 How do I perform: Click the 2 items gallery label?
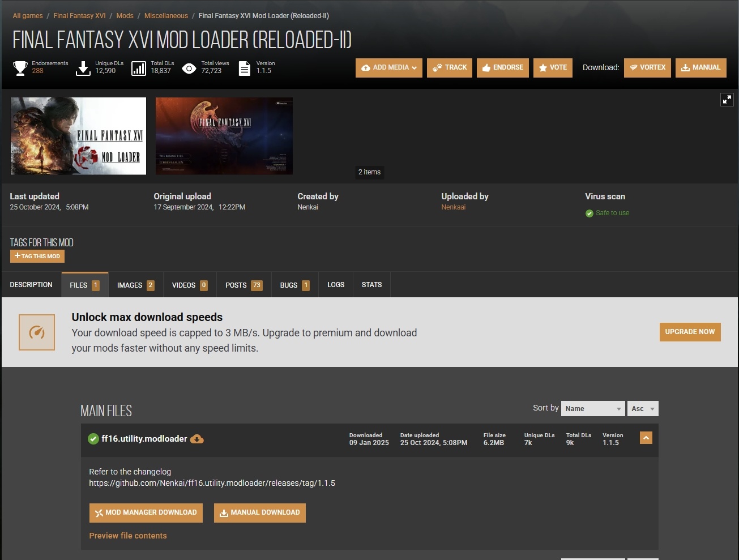[x=369, y=172]
